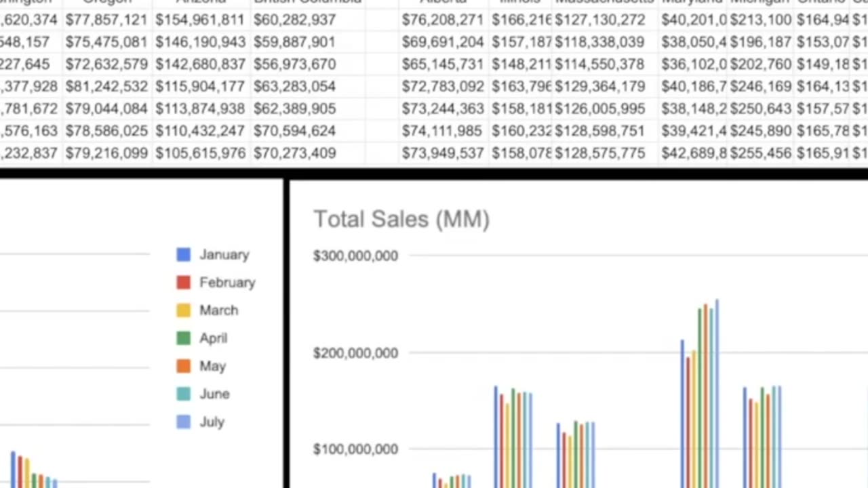Image resolution: width=868 pixels, height=488 pixels.
Task: Select cell with value $79,216,099
Action: point(106,153)
